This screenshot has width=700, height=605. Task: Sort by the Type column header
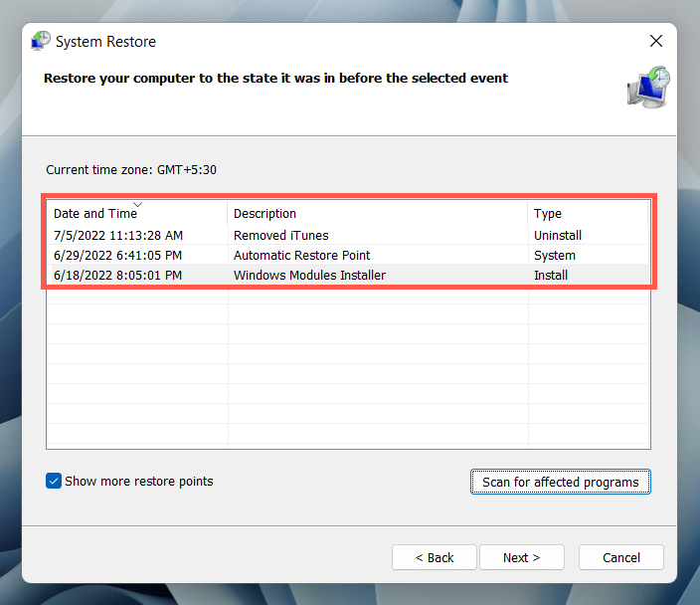(x=588, y=213)
